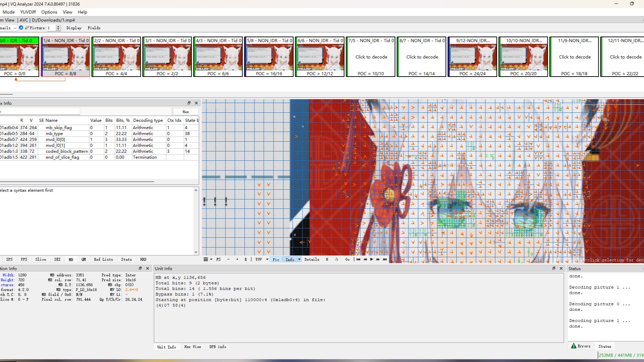Open the YUV dropdown arrow
The image size is (644, 362).
(x=267, y=259)
